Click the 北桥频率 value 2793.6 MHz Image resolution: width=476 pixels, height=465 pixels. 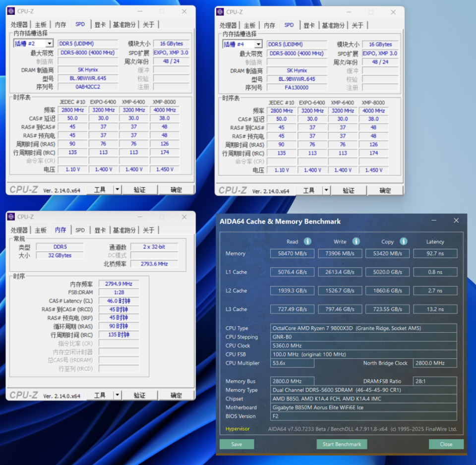pos(154,264)
